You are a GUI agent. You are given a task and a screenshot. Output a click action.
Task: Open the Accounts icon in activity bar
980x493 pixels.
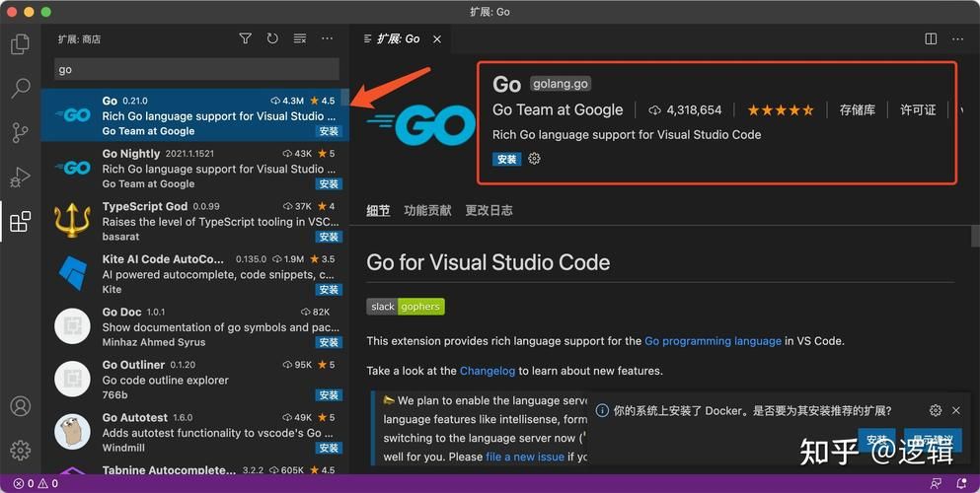[x=20, y=406]
